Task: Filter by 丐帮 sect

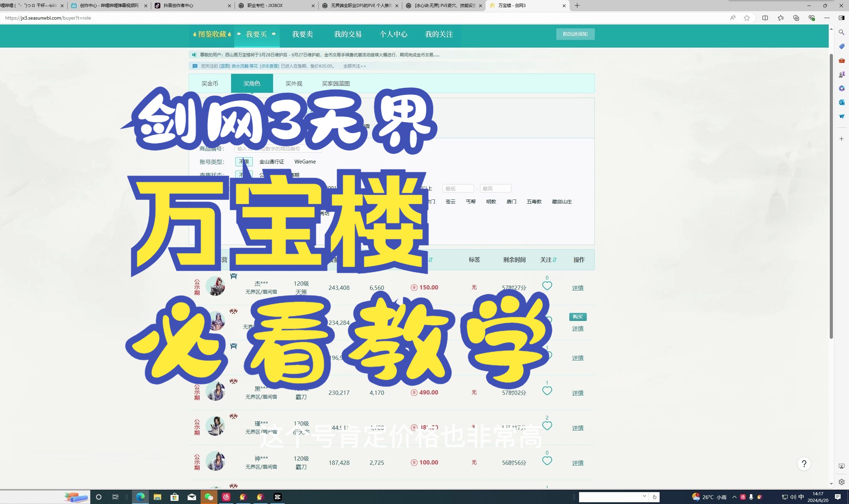Action: pos(471,202)
